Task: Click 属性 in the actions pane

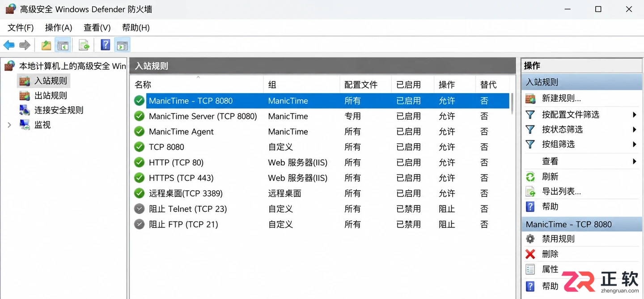Action: click(550, 269)
